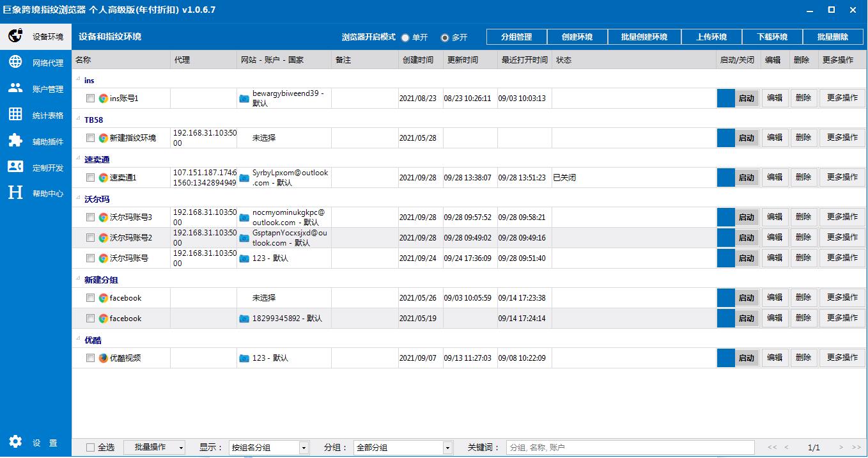Click the blue status block for 沃尔玛账号3
Screen dimensions: 868x458
click(x=726, y=217)
